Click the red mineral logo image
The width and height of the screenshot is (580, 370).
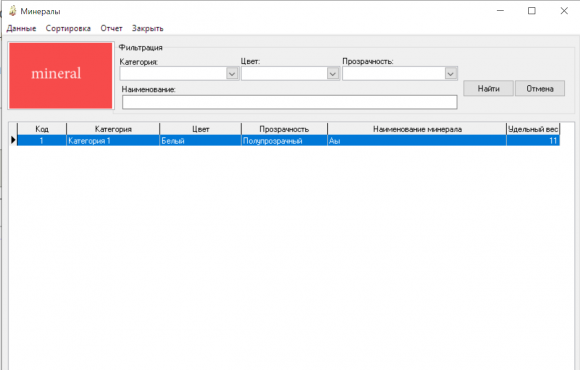click(x=61, y=75)
